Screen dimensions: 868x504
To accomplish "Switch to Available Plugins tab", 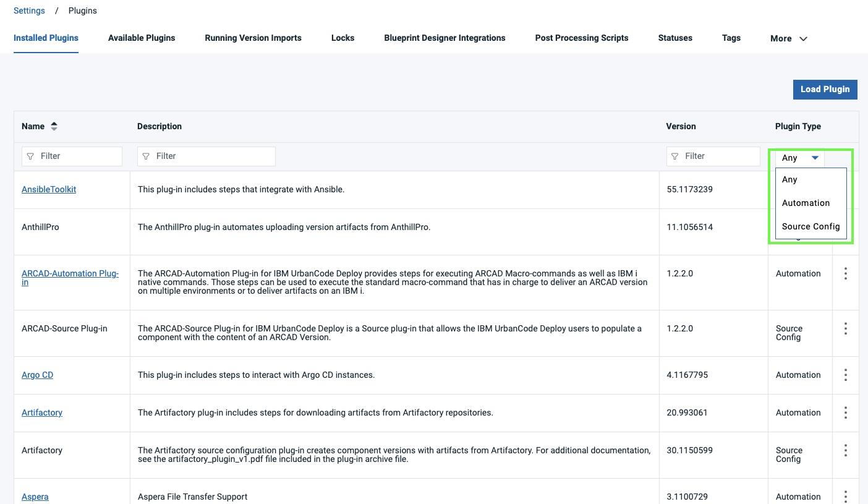I will click(x=142, y=38).
